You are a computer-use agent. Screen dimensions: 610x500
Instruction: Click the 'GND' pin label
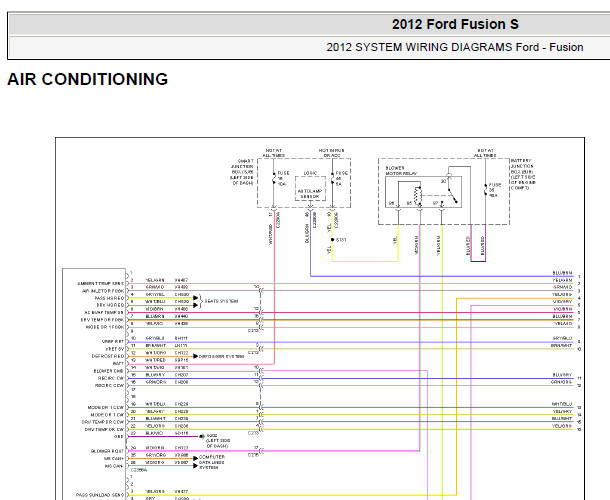[x=119, y=437]
